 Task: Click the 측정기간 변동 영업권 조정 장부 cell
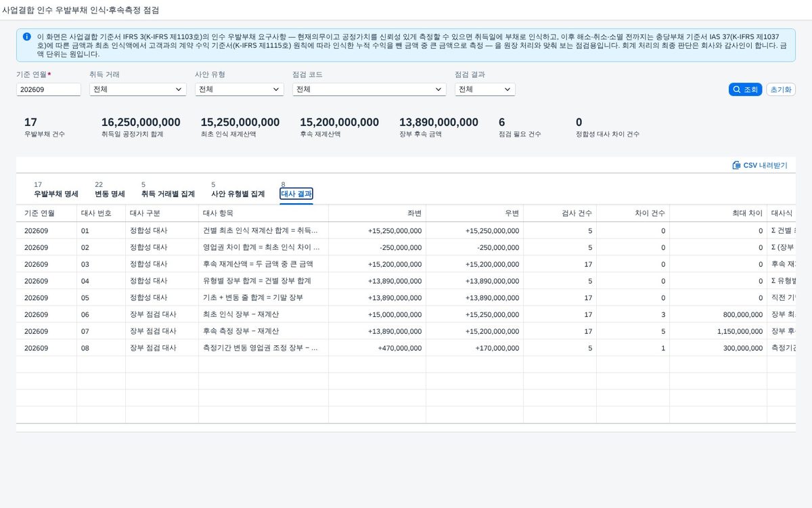tap(264, 348)
